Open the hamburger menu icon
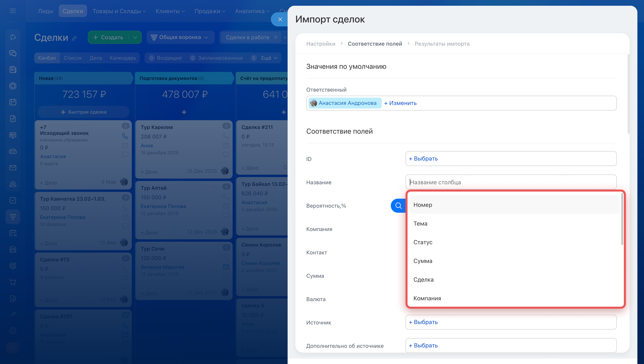Image resolution: width=644 pixels, height=364 pixels. (13, 11)
